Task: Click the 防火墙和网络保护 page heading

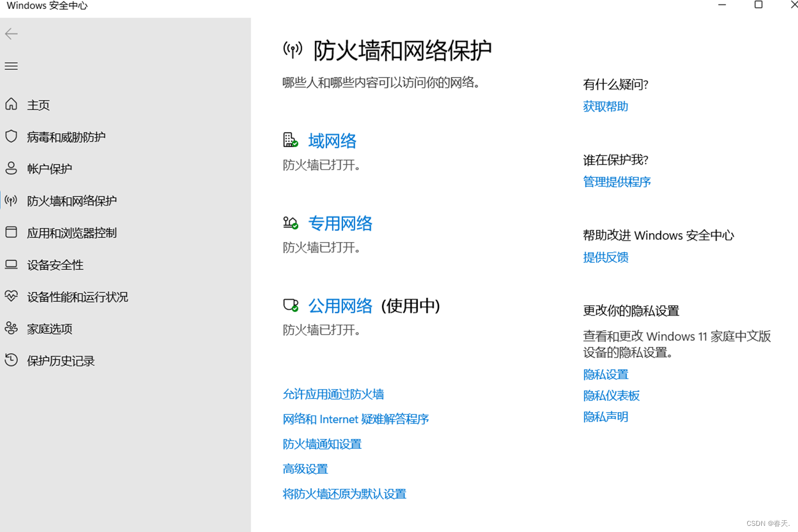Action: point(403,51)
